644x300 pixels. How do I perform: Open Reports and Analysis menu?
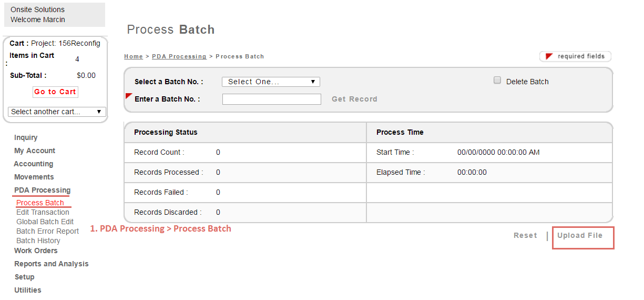coord(51,264)
